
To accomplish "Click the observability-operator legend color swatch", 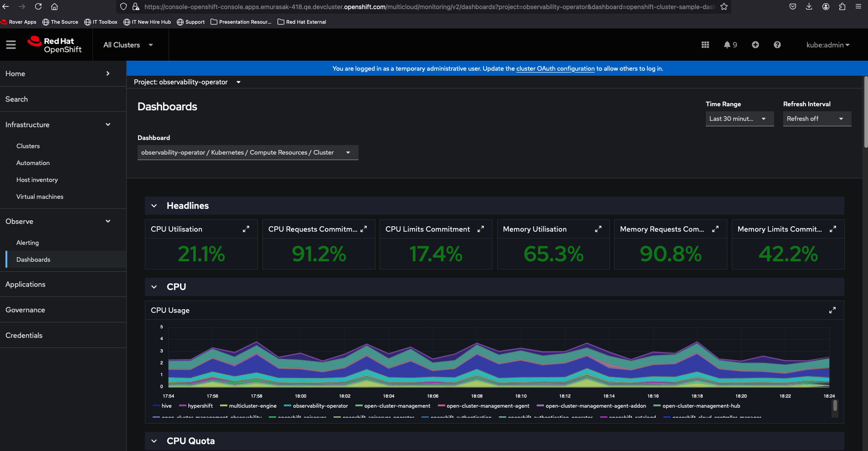I will click(x=287, y=406).
